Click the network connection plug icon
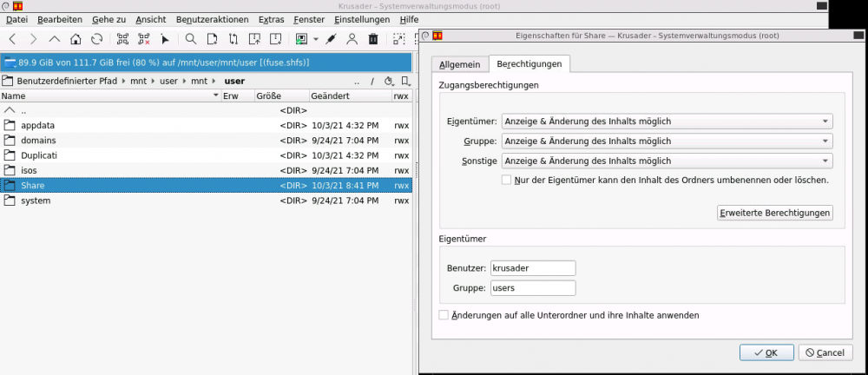Viewport: 868px width, 375px height. pyautogui.click(x=331, y=39)
